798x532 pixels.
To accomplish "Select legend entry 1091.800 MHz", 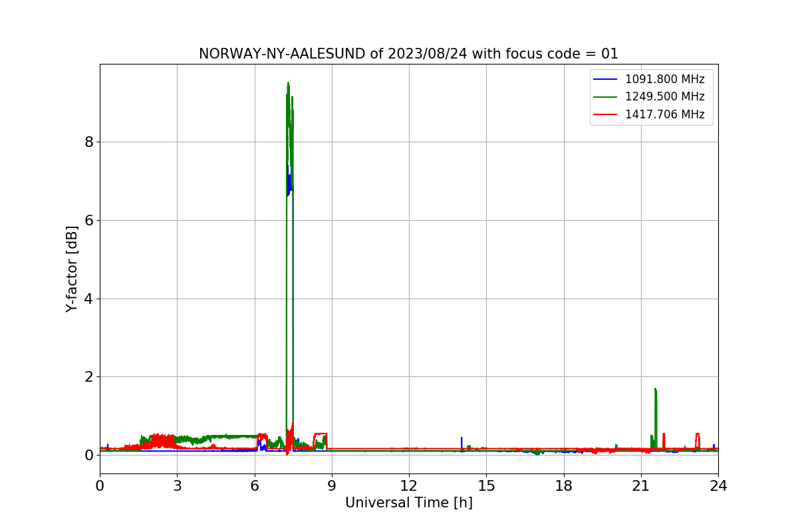I will coord(664,79).
